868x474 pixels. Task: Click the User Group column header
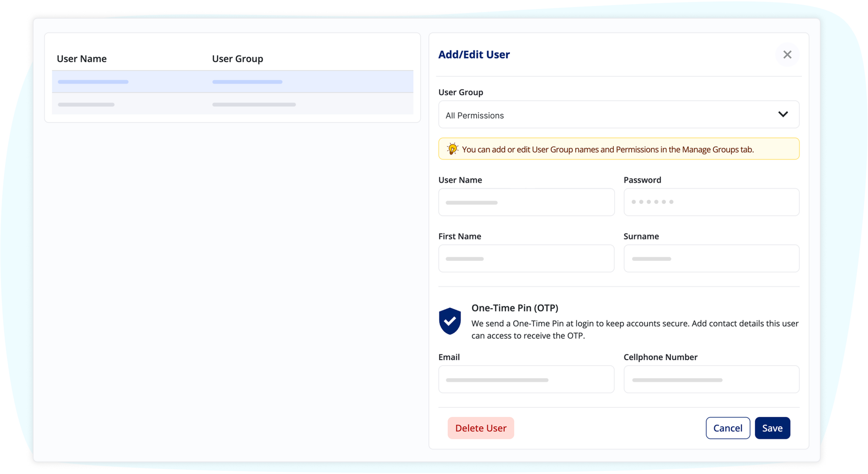[237, 59]
